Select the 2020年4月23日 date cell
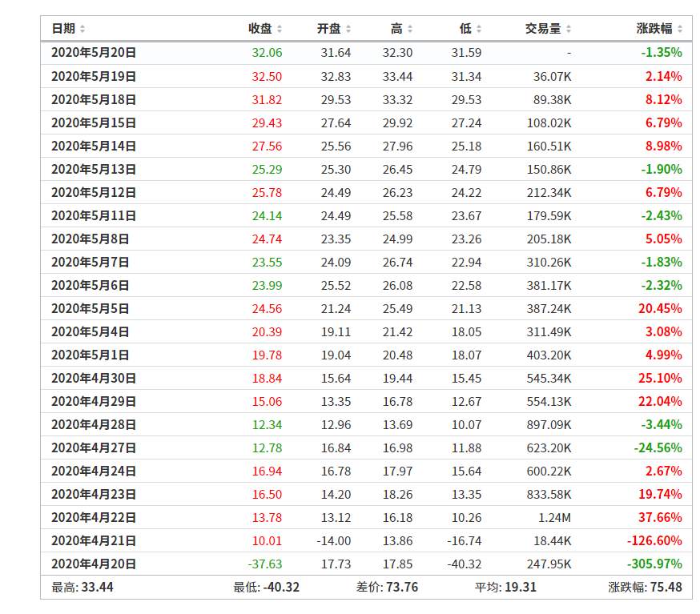This screenshot has height=614, width=700. pyautogui.click(x=94, y=494)
